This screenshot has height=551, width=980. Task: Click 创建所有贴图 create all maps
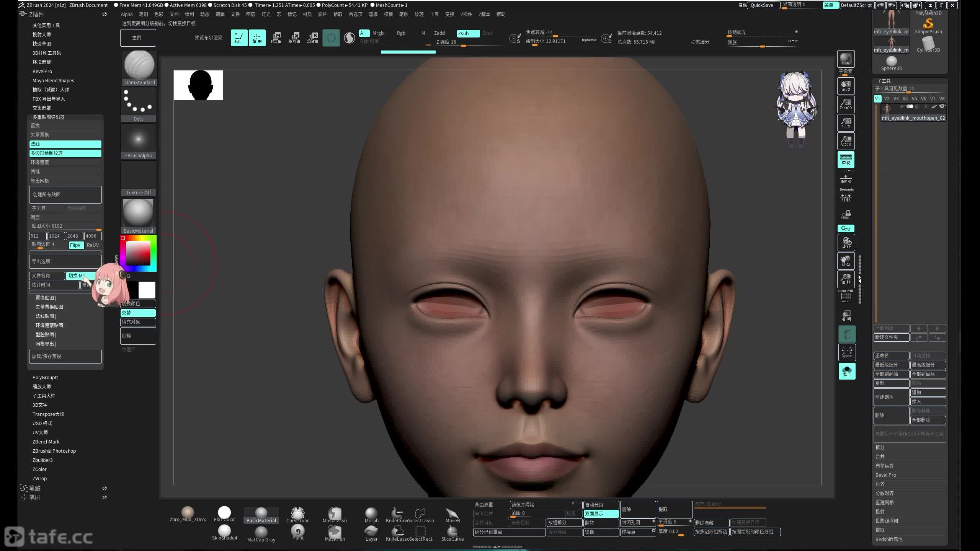[65, 195]
